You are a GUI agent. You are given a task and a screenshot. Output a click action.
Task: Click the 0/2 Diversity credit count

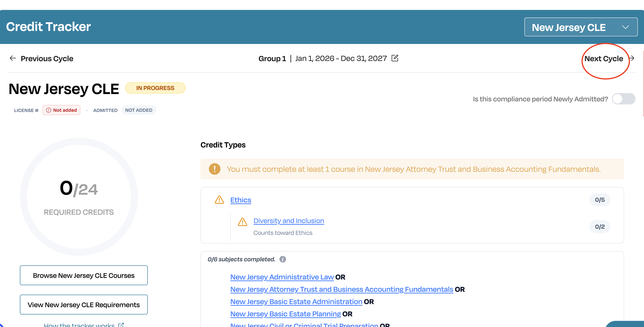click(x=600, y=227)
